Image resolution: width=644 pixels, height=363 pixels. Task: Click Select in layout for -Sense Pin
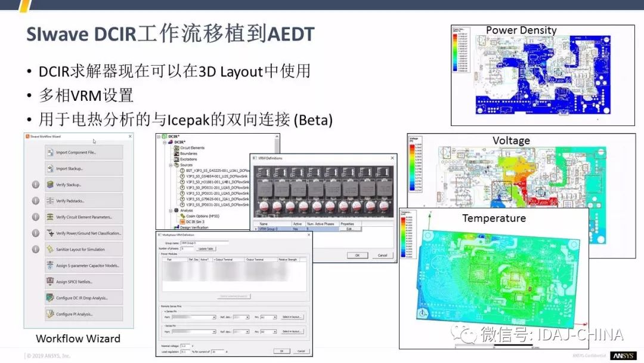tap(292, 332)
